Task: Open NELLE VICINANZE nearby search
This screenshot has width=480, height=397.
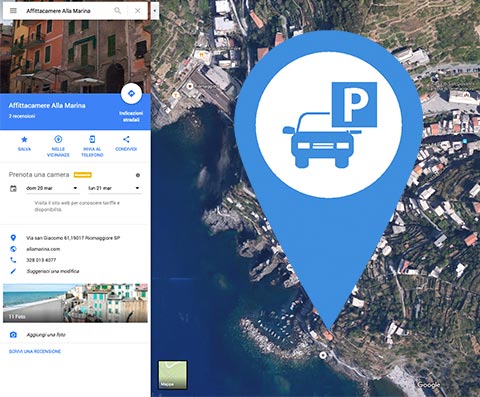Action: pyautogui.click(x=58, y=146)
